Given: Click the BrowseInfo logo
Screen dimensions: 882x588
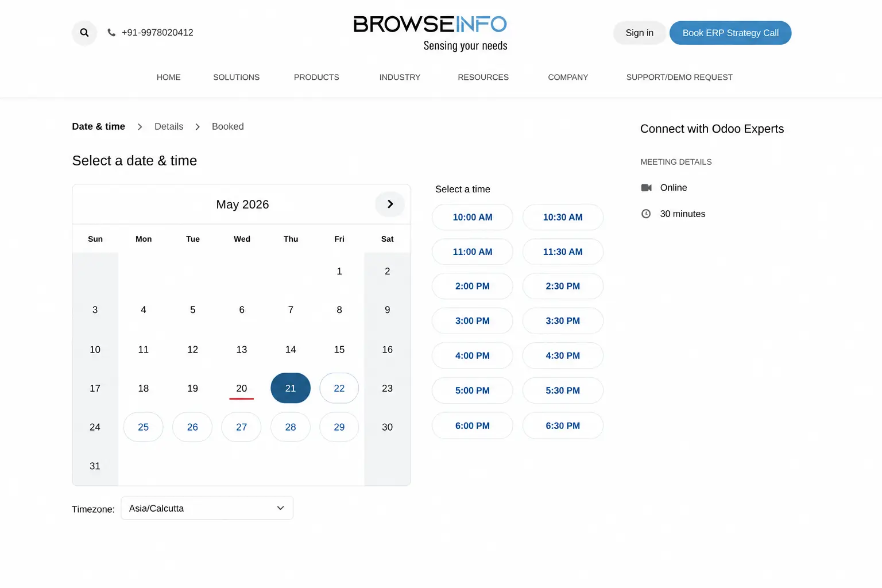Looking at the screenshot, I should coord(431,33).
